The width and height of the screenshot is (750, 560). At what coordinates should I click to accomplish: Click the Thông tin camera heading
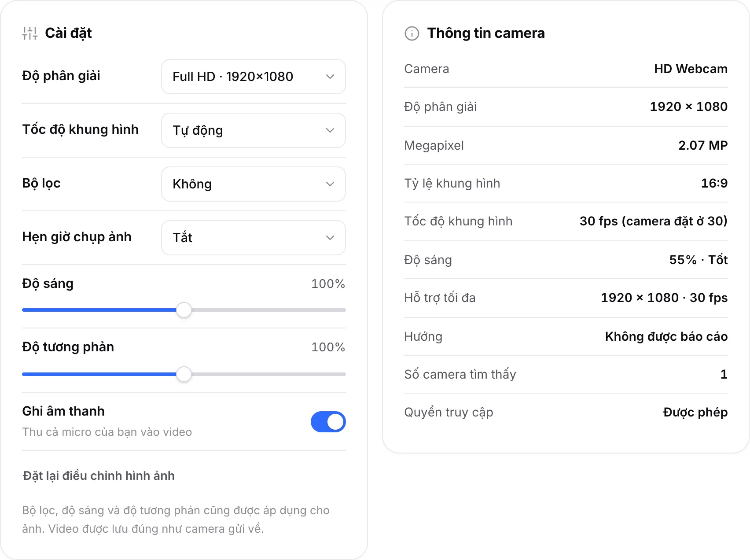click(x=486, y=33)
